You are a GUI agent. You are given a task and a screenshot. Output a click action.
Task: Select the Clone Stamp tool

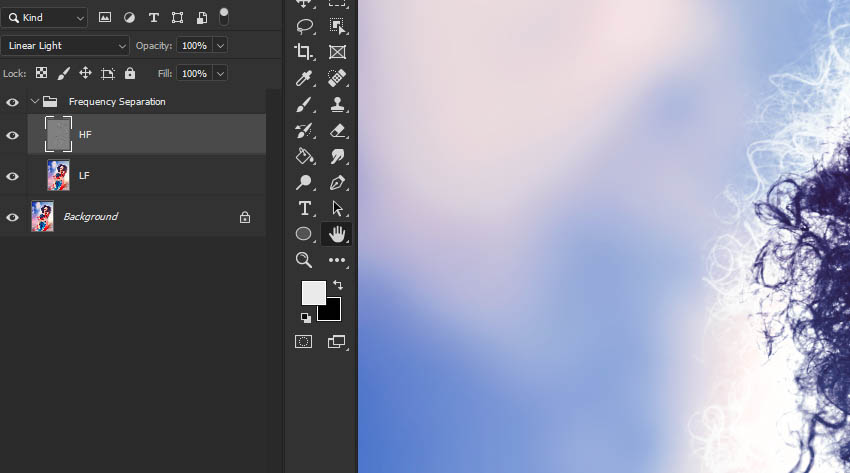pyautogui.click(x=337, y=104)
